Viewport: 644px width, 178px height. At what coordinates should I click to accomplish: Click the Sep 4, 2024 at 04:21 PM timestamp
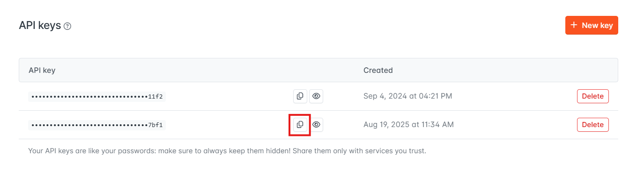pyautogui.click(x=407, y=96)
